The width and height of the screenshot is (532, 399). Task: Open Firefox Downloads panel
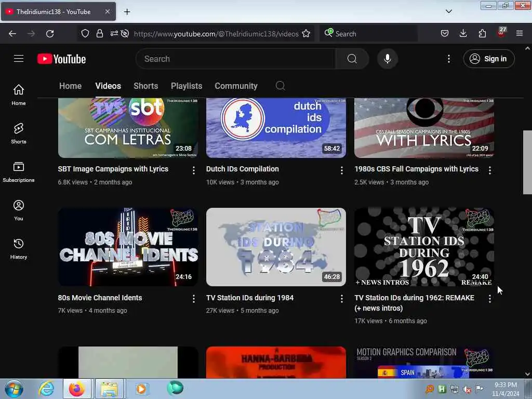(463, 33)
